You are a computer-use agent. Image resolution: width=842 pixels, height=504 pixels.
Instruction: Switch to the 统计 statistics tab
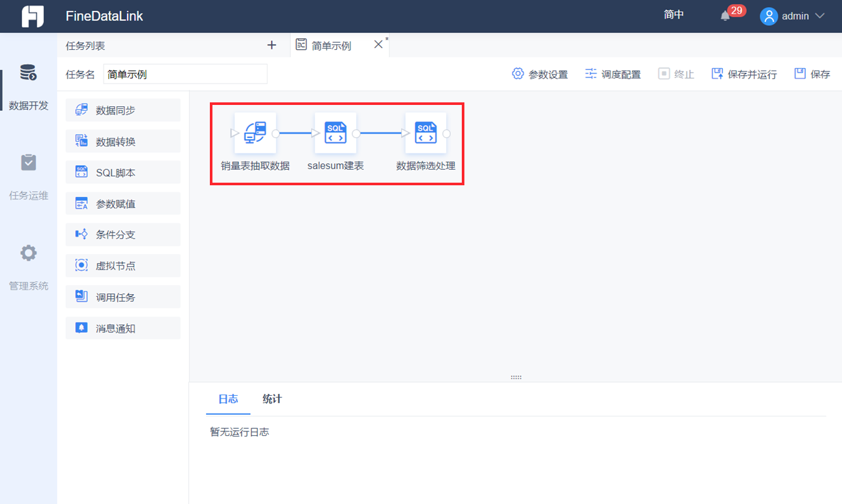click(272, 399)
